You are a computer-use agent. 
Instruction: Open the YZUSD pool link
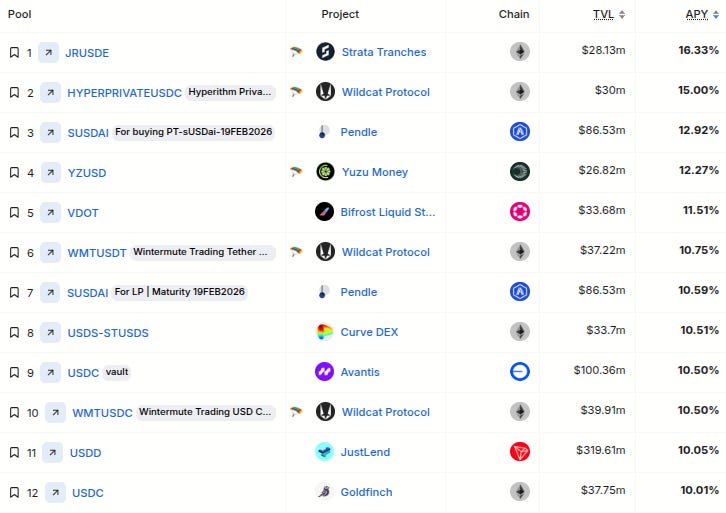[87, 173]
